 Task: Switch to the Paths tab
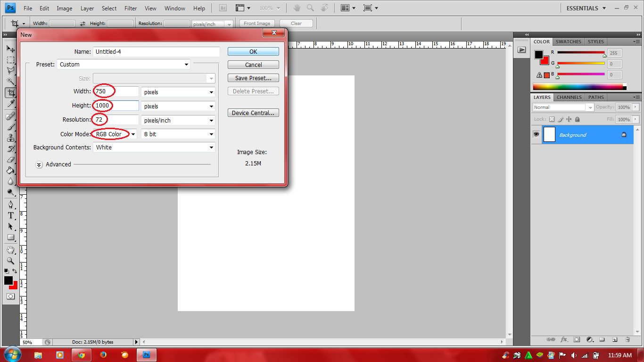tap(596, 97)
